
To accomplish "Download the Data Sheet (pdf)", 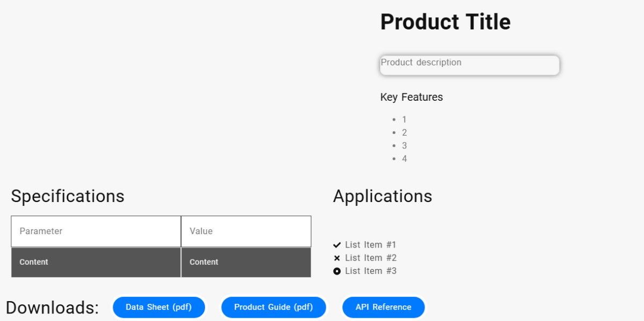I will 158,308.
